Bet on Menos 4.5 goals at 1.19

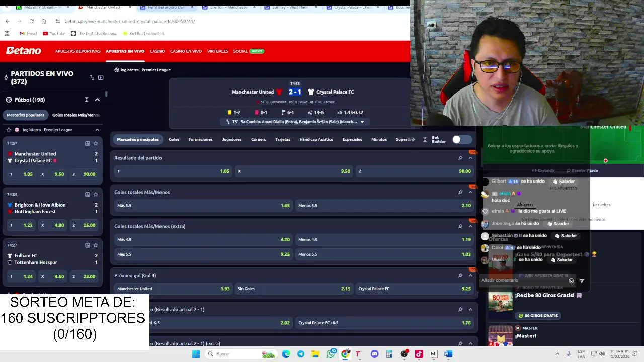(384, 240)
